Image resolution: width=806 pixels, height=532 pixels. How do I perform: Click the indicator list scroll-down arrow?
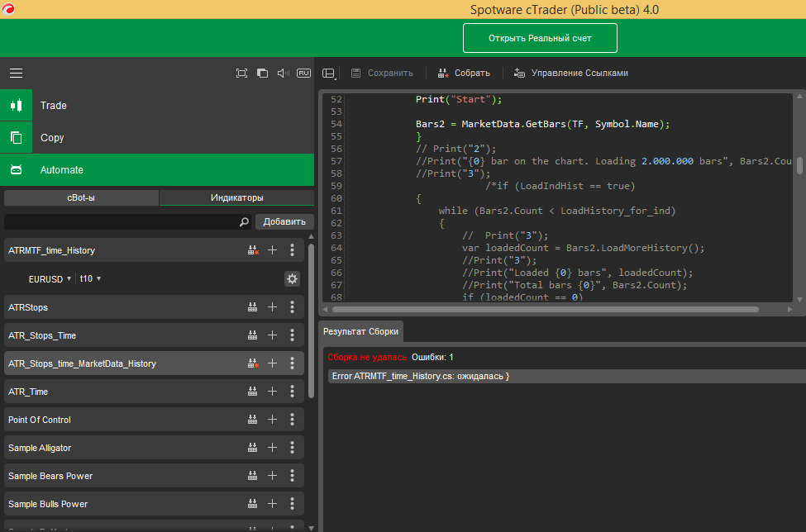pyautogui.click(x=311, y=527)
